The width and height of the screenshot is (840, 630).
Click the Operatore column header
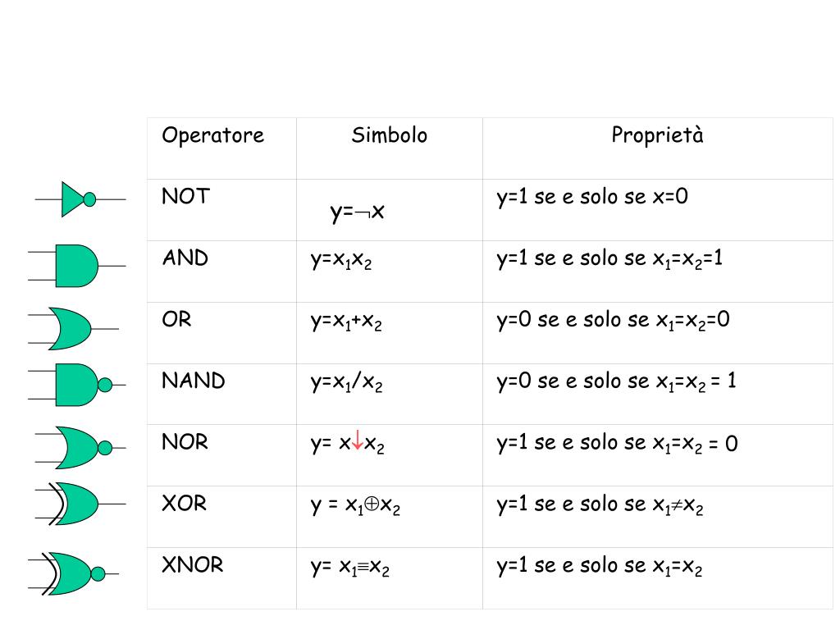pyautogui.click(x=212, y=135)
